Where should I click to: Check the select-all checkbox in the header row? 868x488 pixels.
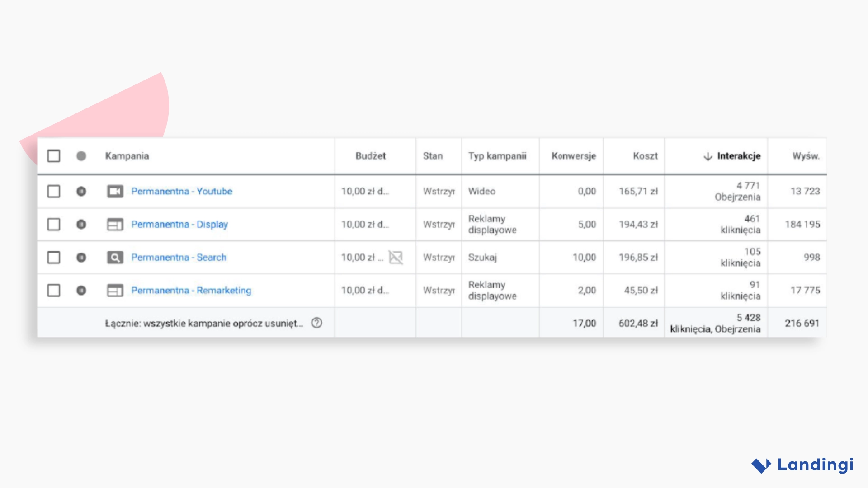(x=53, y=156)
